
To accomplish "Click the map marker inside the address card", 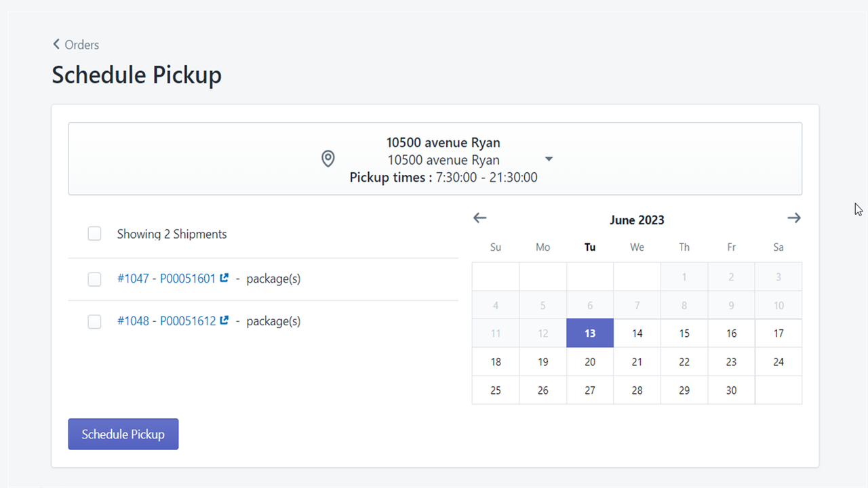I will (x=328, y=159).
